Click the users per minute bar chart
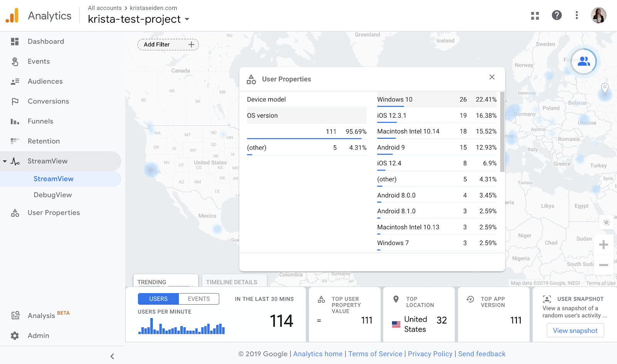Viewport: 617px width, 364px height. [x=181, y=326]
